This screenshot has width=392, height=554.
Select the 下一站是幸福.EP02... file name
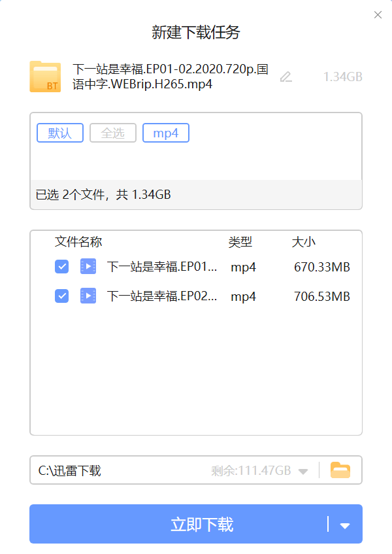pyautogui.click(x=162, y=296)
